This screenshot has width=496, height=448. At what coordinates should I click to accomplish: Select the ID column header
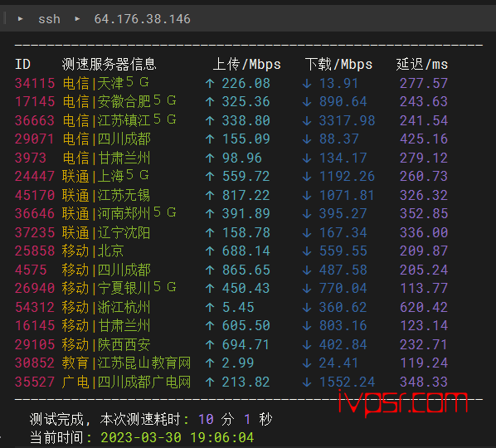click(x=22, y=64)
